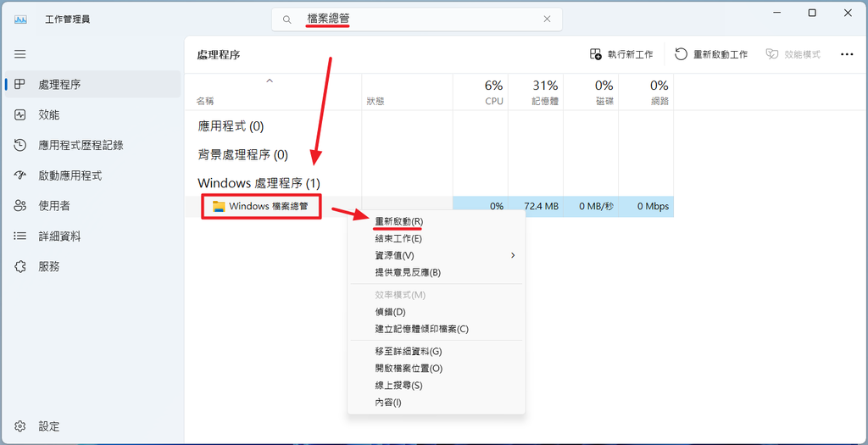
Task: Select the 背景處理程序 (0) group header
Action: (243, 154)
